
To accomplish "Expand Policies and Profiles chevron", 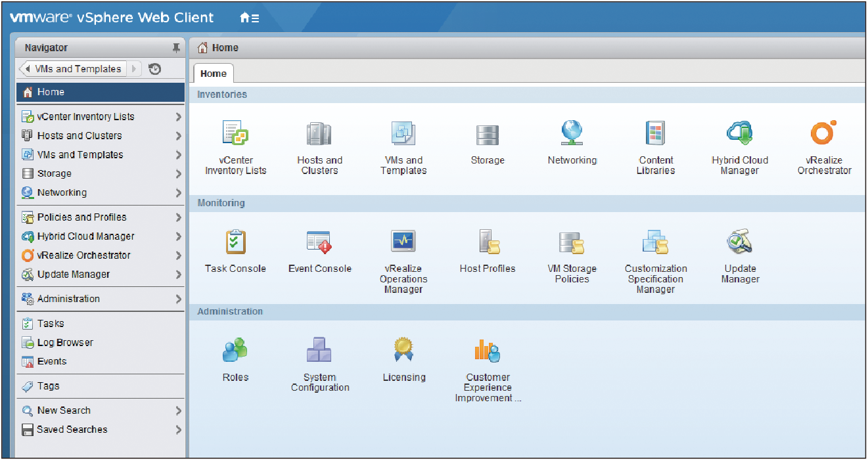I will point(178,218).
